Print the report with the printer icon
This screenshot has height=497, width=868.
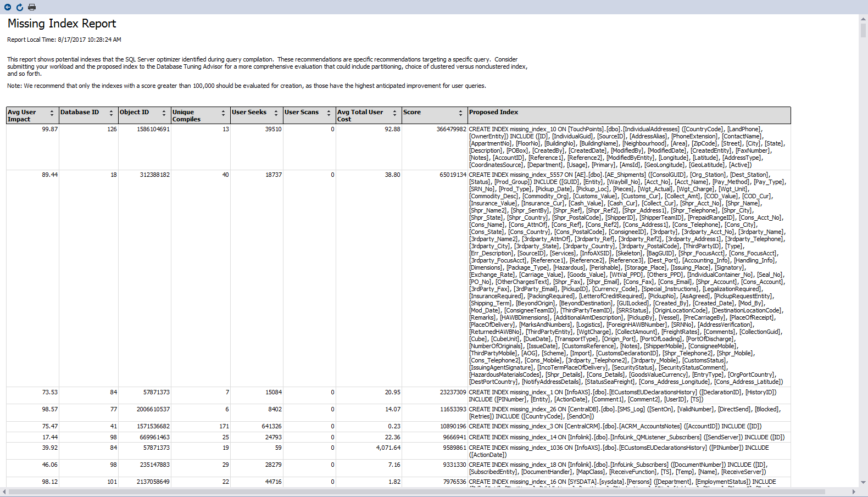pyautogui.click(x=32, y=7)
